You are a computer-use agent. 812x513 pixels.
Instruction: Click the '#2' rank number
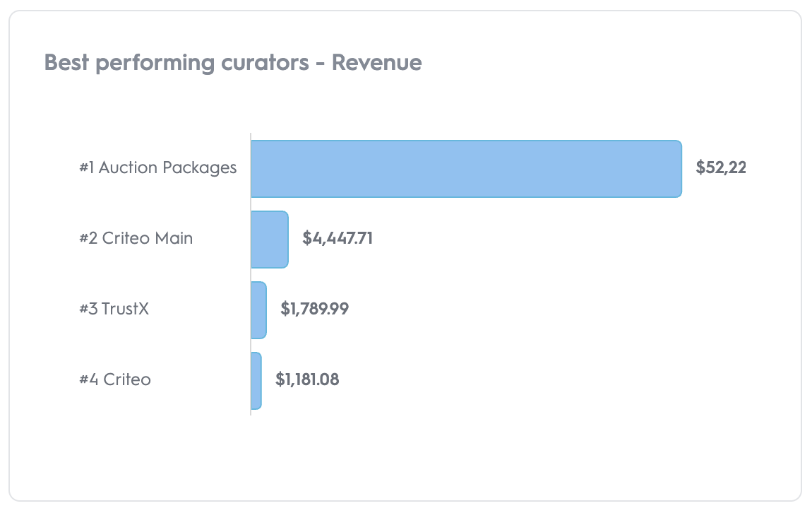click(x=88, y=238)
